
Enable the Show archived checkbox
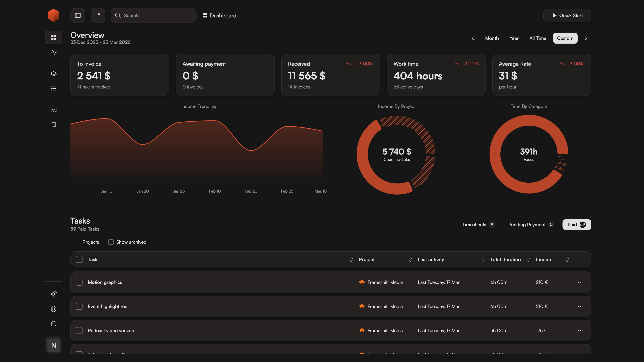pos(111,242)
